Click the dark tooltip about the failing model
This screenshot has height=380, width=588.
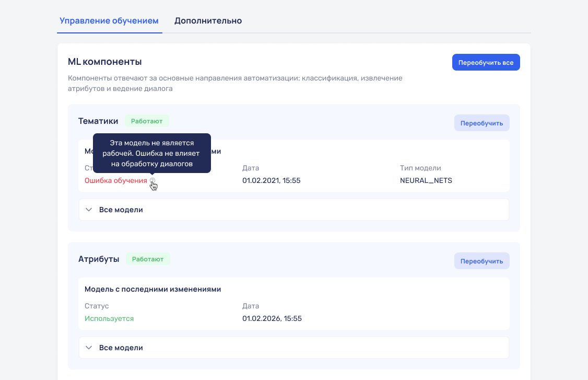(x=151, y=153)
